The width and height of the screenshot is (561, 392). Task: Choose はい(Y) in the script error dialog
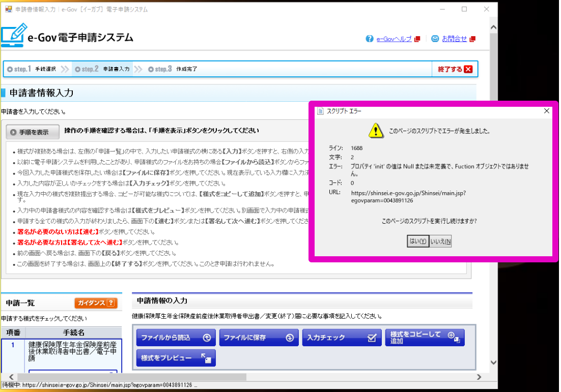point(417,241)
